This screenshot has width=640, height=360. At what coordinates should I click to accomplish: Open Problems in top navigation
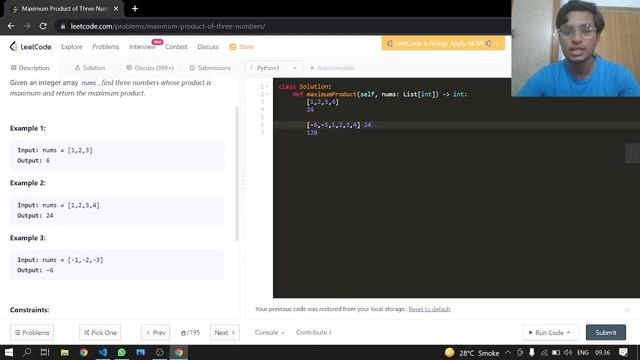pyautogui.click(x=106, y=47)
